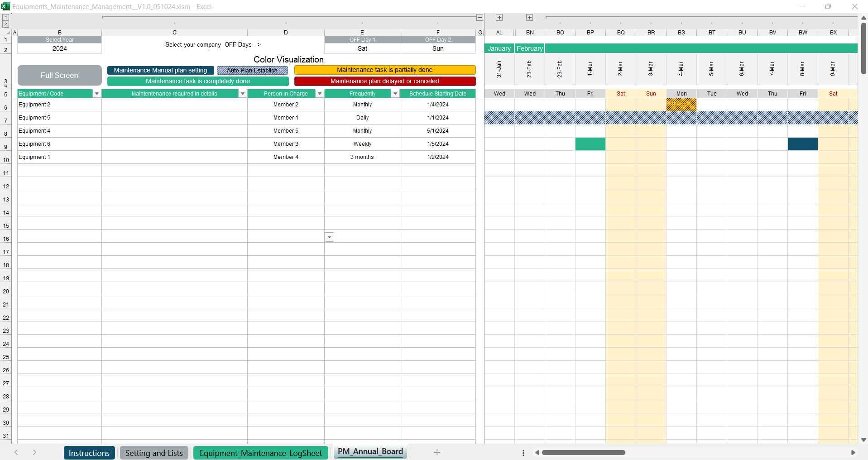Screen dimensions: 868x460
Task: Open the Frequently column filter dropdown
Action: (395, 94)
